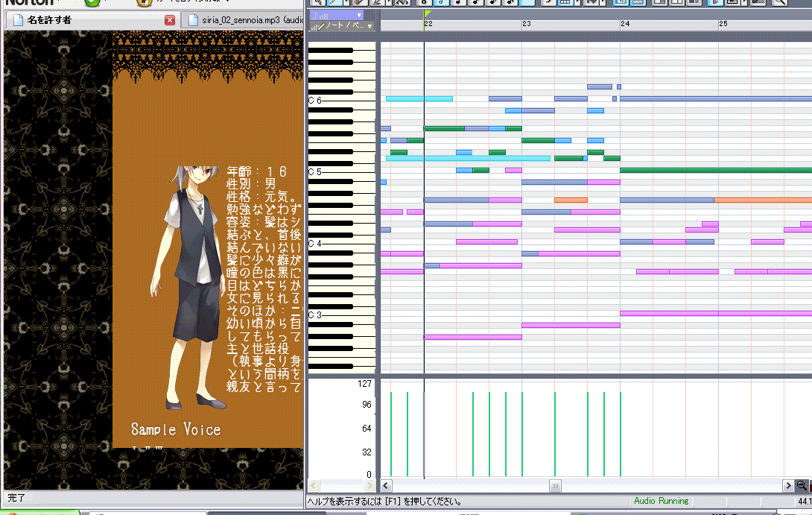
Task: Click the C 6 piano key
Action: pyautogui.click(x=342, y=100)
